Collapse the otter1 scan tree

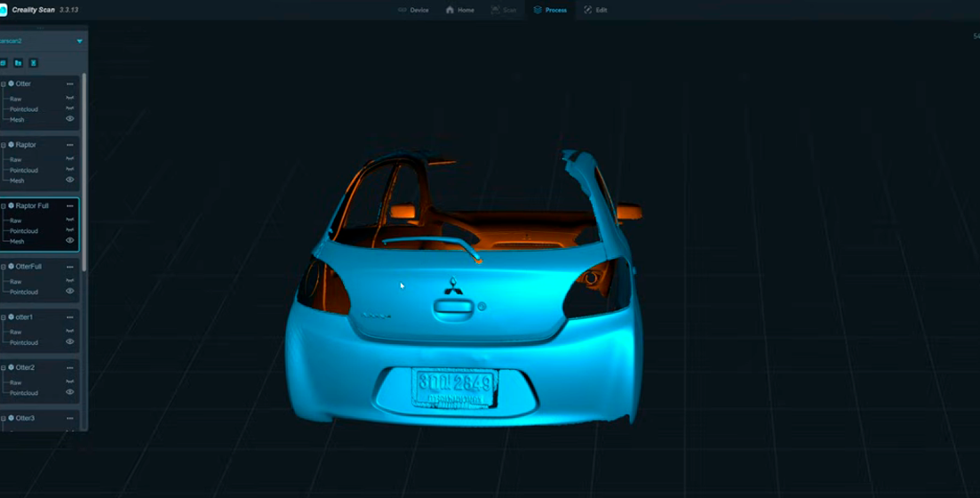[x=4, y=317]
